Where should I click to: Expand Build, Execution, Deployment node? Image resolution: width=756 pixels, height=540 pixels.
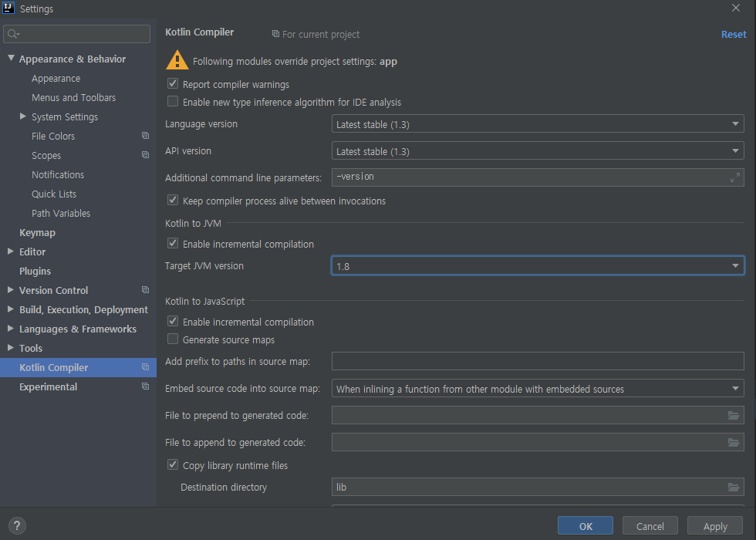(x=11, y=309)
